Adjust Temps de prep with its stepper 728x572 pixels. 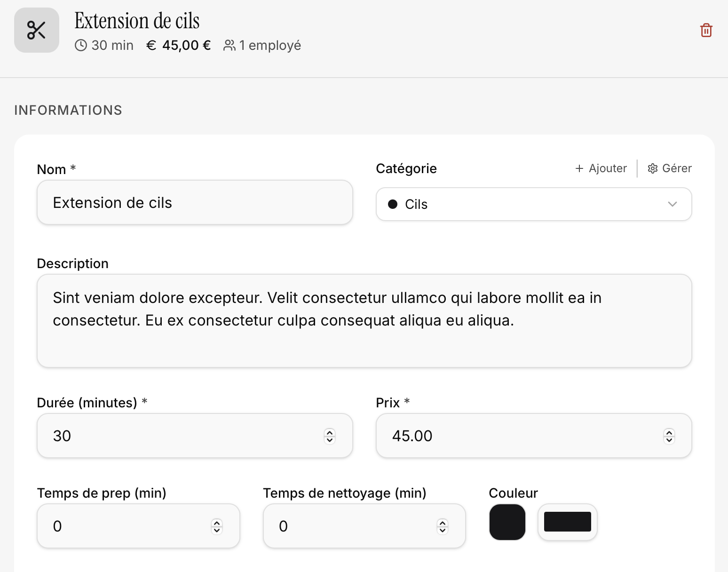click(x=216, y=526)
